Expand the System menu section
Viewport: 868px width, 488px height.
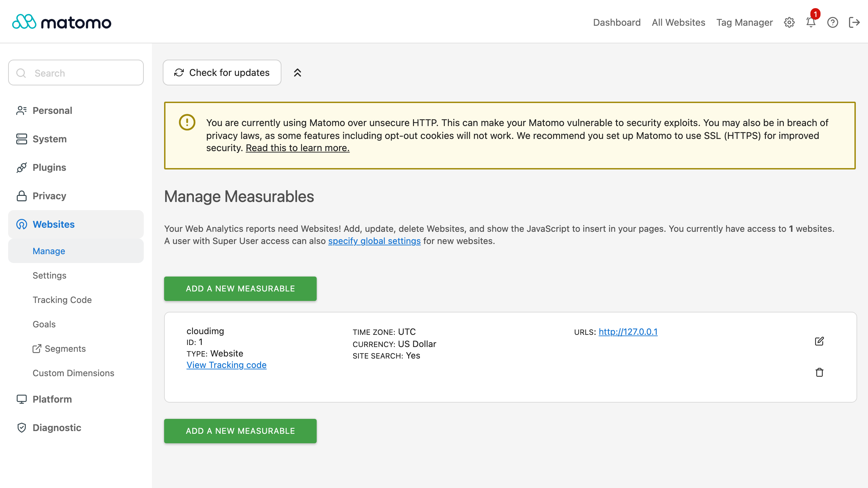[76, 139]
